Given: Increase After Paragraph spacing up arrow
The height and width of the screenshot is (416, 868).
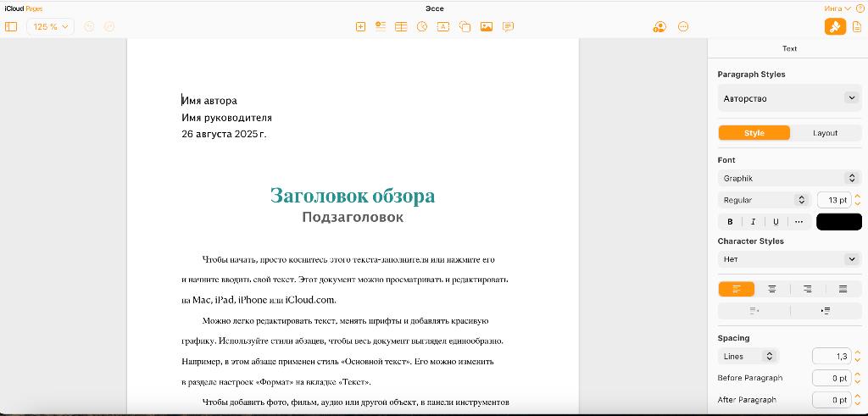Looking at the screenshot, I should tap(858, 396).
